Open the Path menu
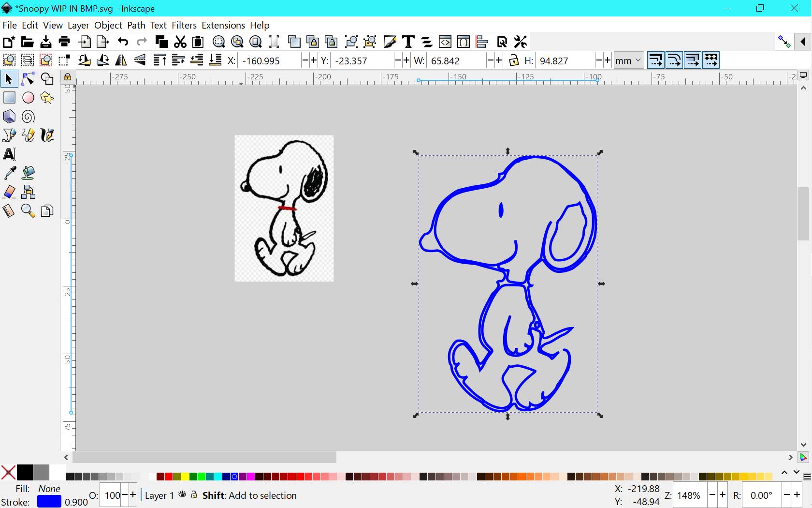Image resolution: width=812 pixels, height=508 pixels. [136, 25]
